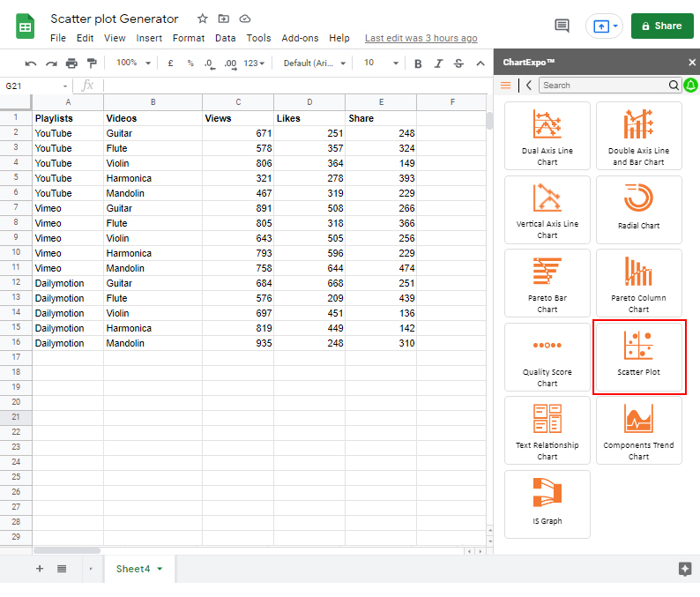
Task: Select cell containing 935
Action: coord(238,343)
